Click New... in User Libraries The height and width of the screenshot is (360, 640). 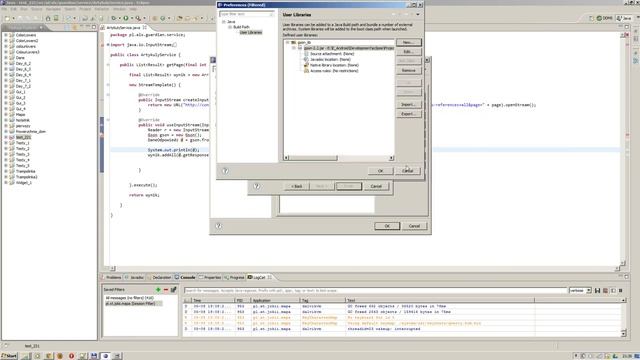[x=408, y=42]
